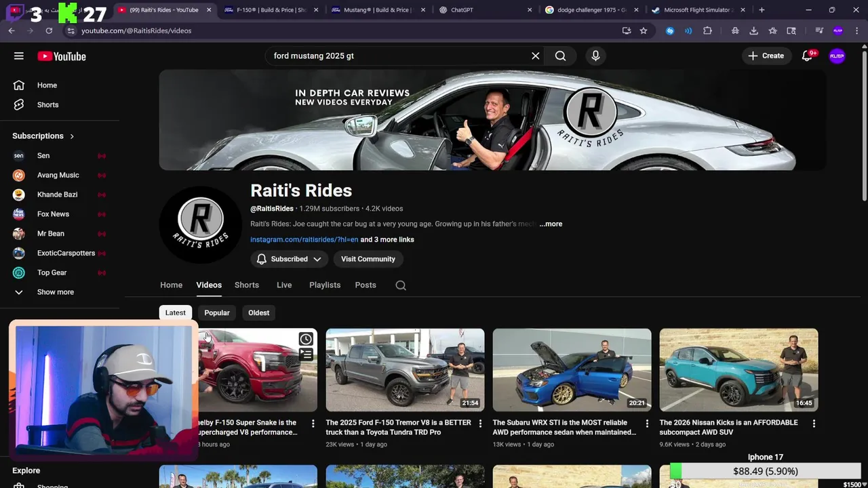868x488 pixels.
Task: Switch to the Posts tab
Action: click(366, 285)
